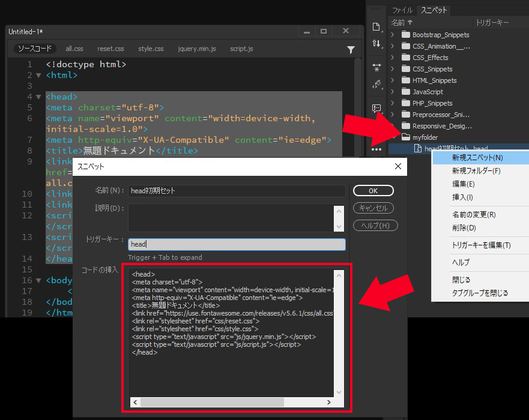Image resolution: width=529 pixels, height=420 pixels.
Task: Choose 新規フォルダー(F) from context menu
Action: pos(480,171)
